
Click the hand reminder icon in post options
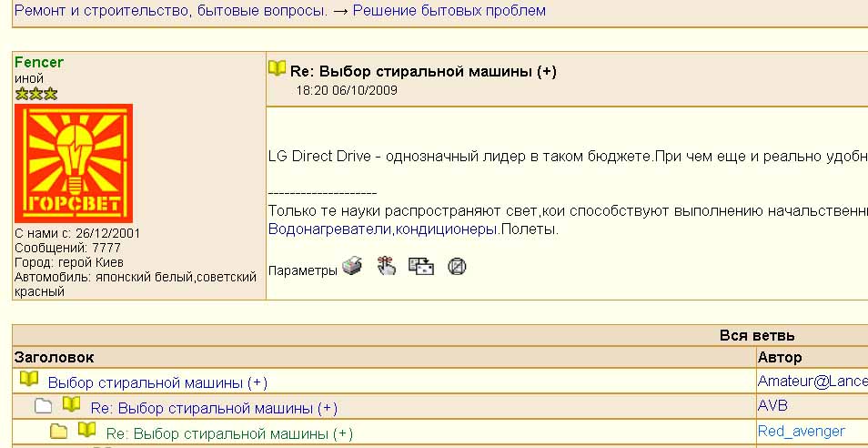point(387,267)
